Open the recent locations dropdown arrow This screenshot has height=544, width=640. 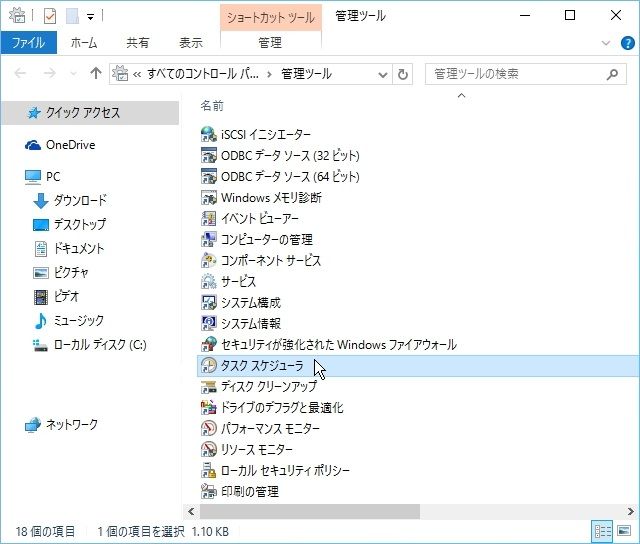tap(73, 74)
